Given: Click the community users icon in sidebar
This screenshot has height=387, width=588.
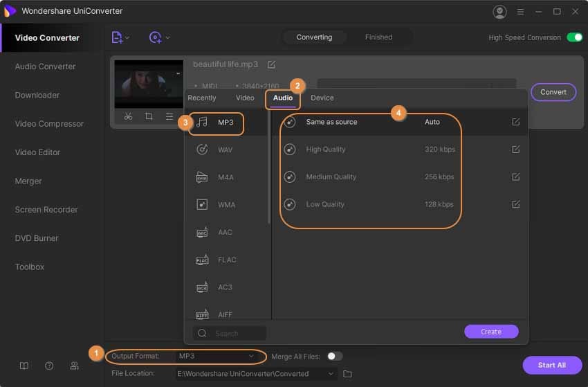Looking at the screenshot, I should tap(74, 366).
